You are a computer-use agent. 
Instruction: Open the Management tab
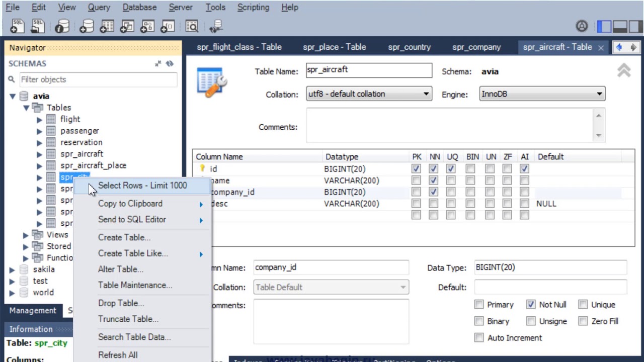pos(33,311)
